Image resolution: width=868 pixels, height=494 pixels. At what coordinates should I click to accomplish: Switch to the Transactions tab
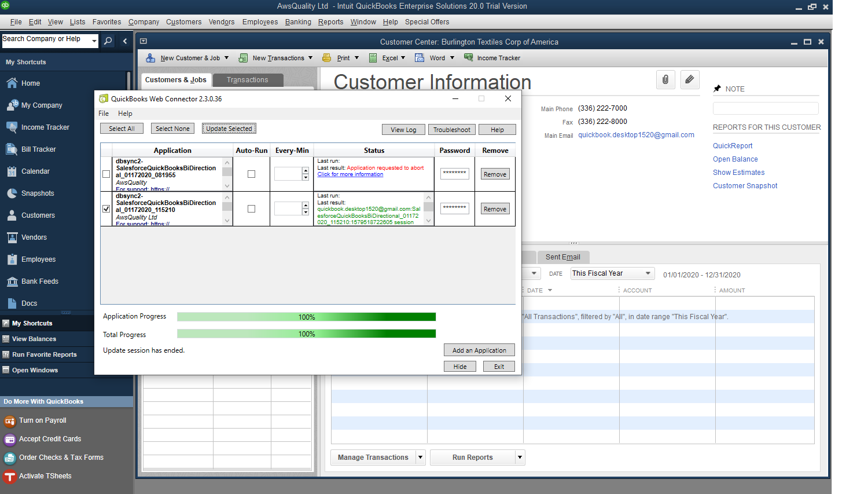(x=248, y=80)
